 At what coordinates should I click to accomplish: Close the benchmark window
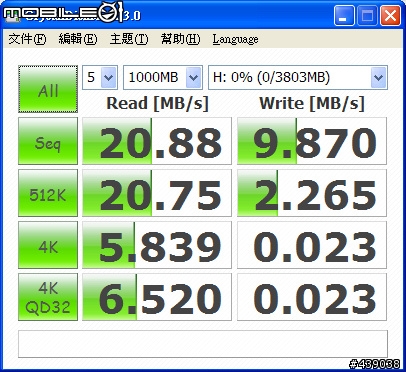[390, 16]
